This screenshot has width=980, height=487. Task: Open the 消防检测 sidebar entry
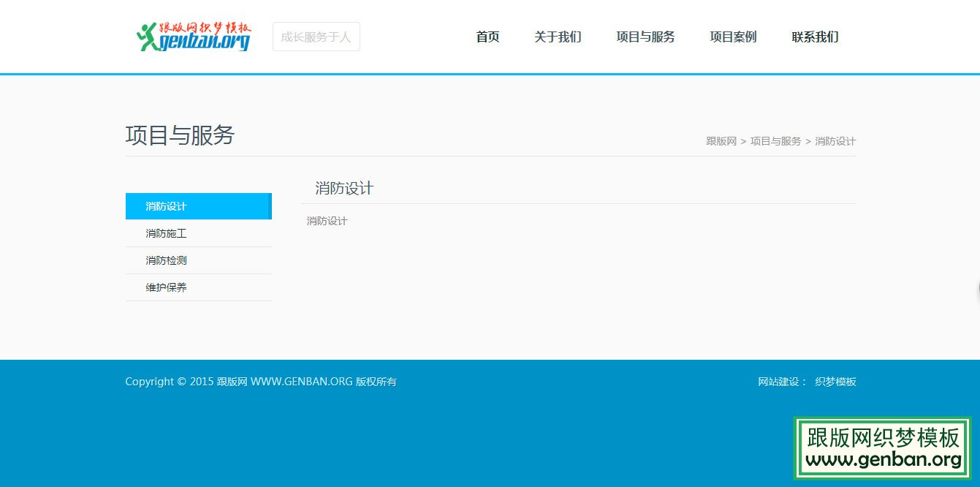pyautogui.click(x=165, y=260)
